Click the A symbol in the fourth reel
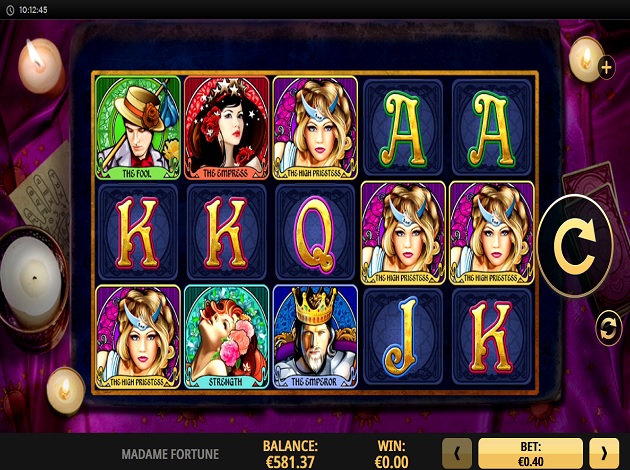The height and width of the screenshot is (470, 630). pyautogui.click(x=403, y=127)
